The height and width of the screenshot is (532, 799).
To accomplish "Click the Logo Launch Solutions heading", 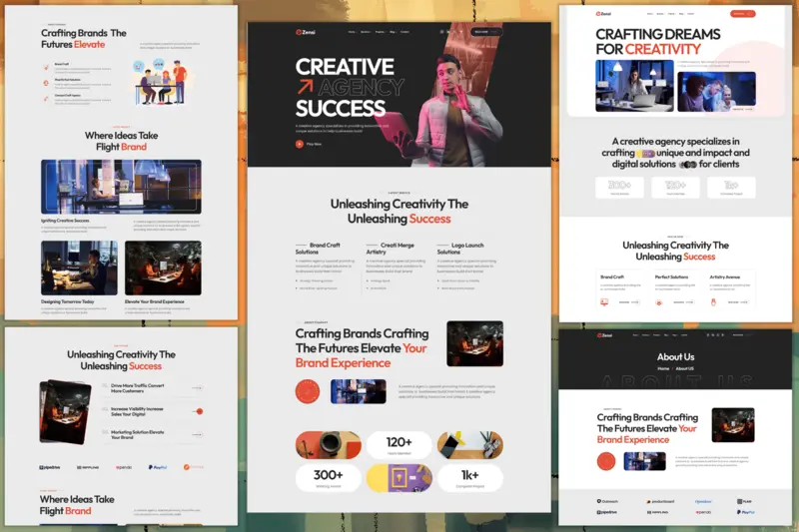I will tap(460, 249).
